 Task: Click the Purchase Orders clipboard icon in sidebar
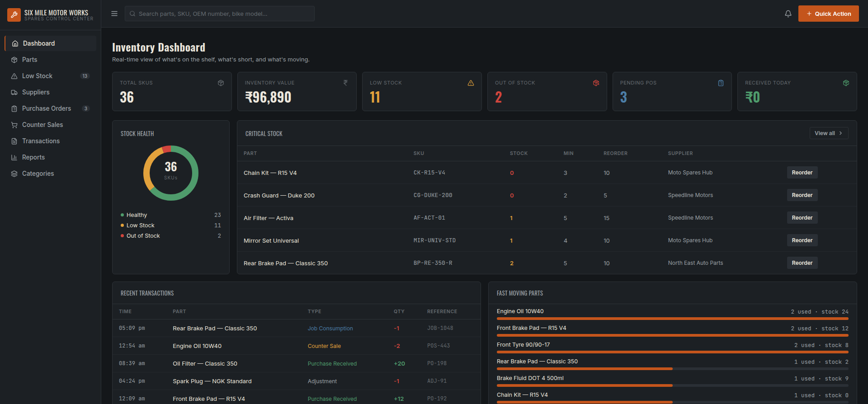coord(14,108)
